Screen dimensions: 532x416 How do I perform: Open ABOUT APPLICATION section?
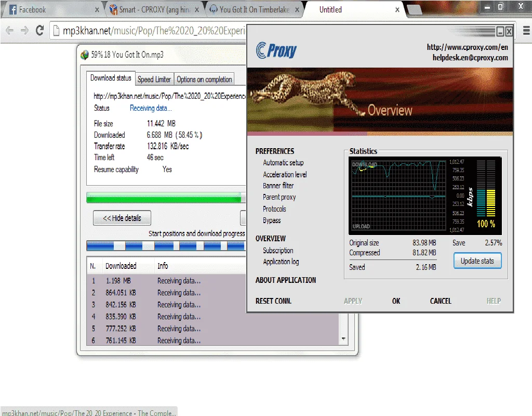click(x=286, y=280)
